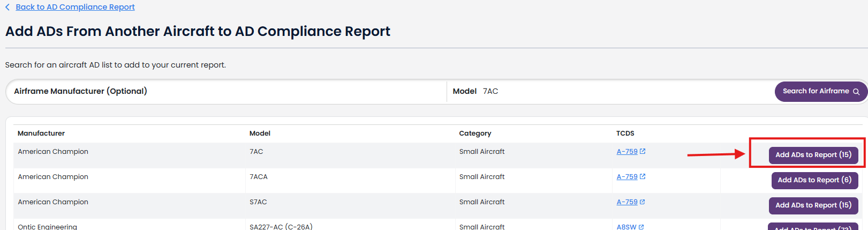This screenshot has height=230, width=868.
Task: Select Ontic Engineering manufacturer cell
Action: (x=47, y=227)
